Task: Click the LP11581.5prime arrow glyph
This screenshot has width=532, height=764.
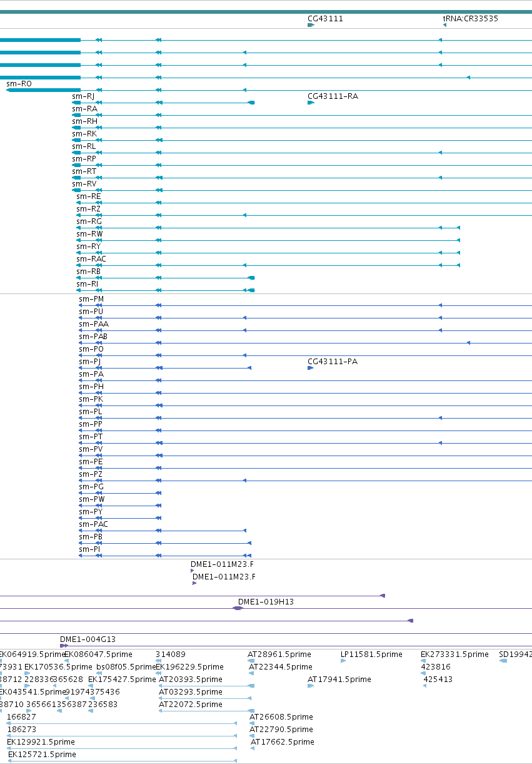Action: point(343,661)
